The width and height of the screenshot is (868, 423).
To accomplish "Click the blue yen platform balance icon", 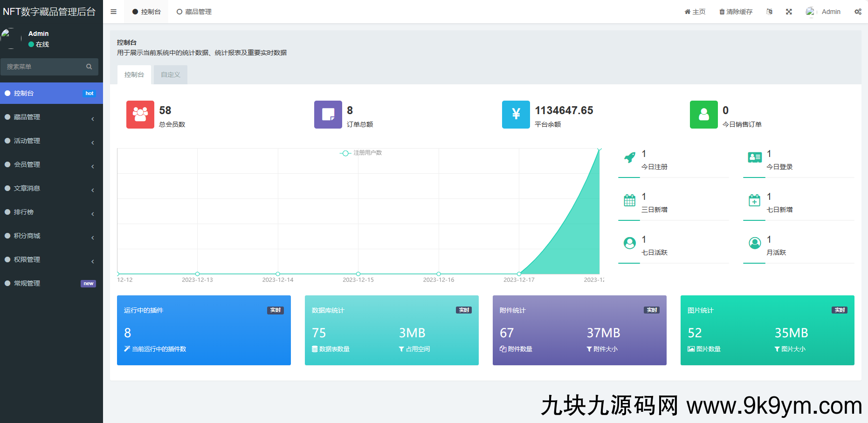I will tap(516, 115).
